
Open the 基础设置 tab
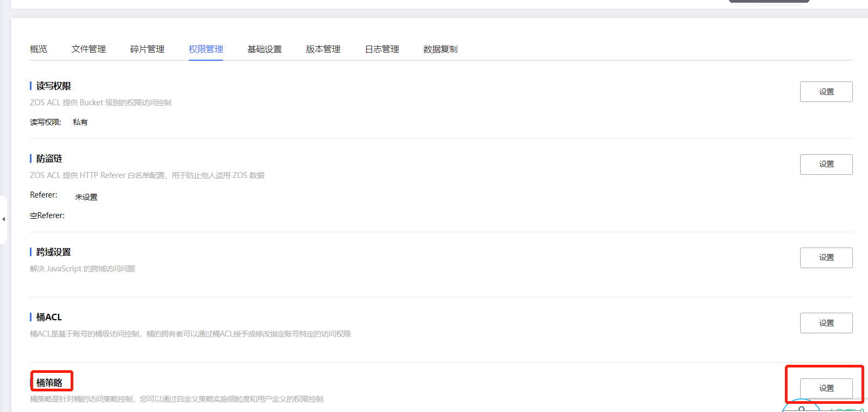click(265, 49)
